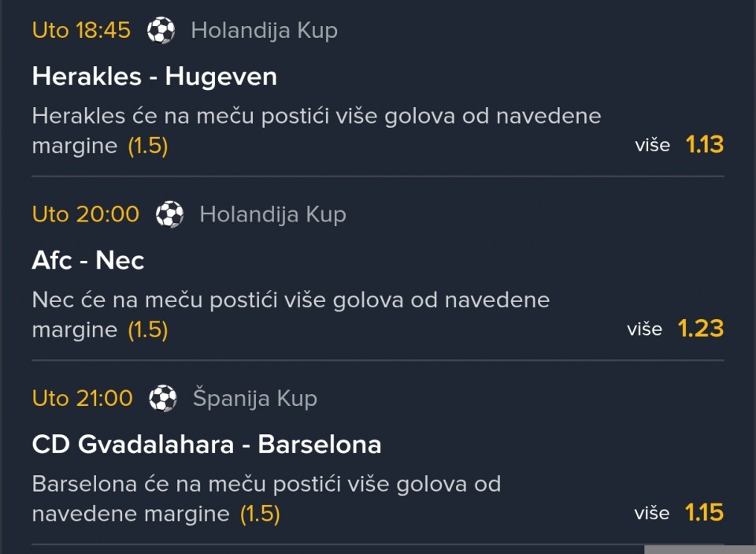Click the "više" label beside 1.23 odds
This screenshot has width=756, height=554.
[644, 329]
